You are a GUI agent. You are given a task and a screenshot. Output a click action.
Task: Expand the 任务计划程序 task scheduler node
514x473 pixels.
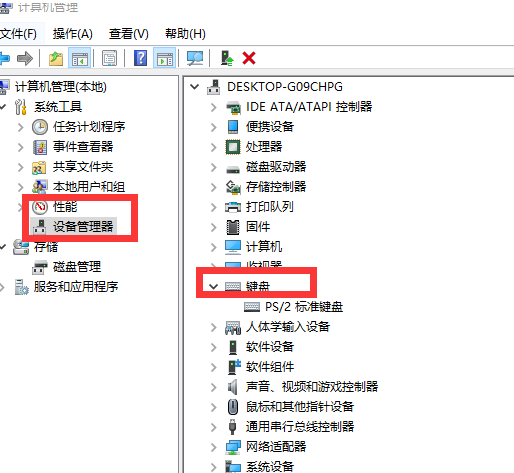21,127
